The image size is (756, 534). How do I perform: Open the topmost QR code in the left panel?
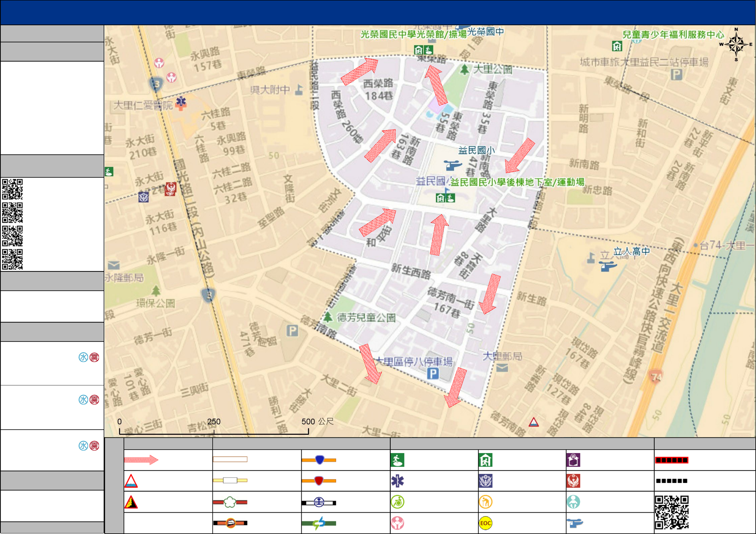pos(13,190)
